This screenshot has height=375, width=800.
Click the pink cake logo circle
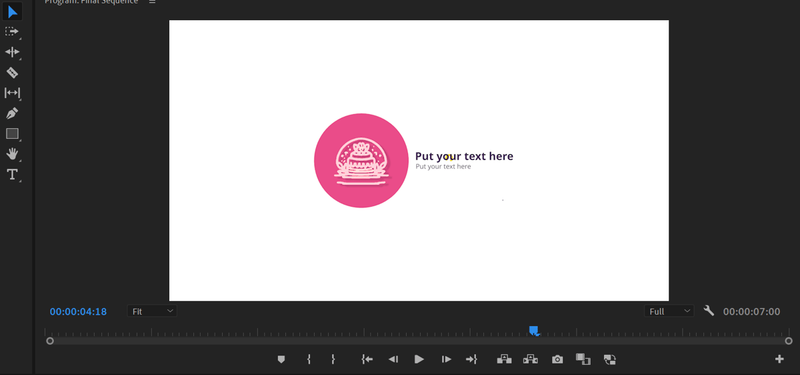(x=361, y=161)
